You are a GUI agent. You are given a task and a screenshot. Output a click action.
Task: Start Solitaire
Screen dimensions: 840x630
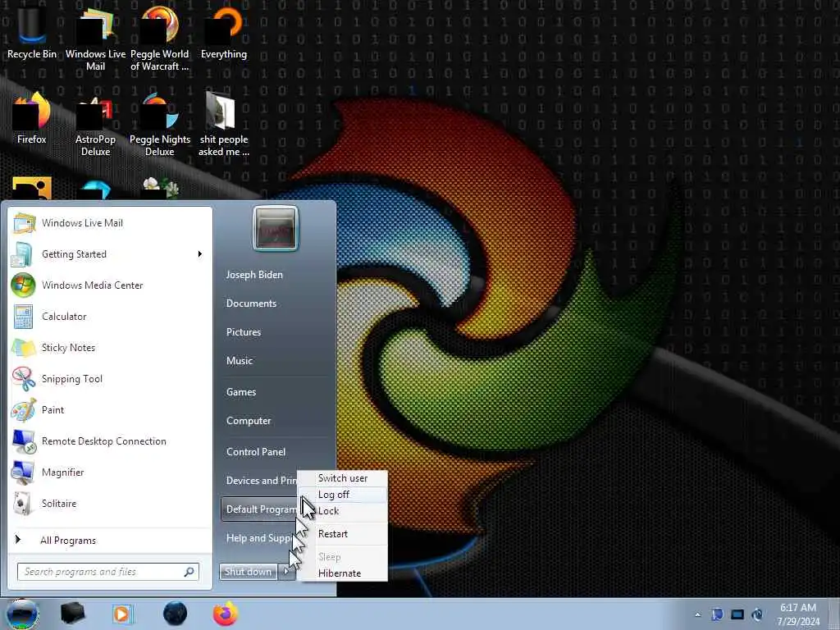coord(111,504)
